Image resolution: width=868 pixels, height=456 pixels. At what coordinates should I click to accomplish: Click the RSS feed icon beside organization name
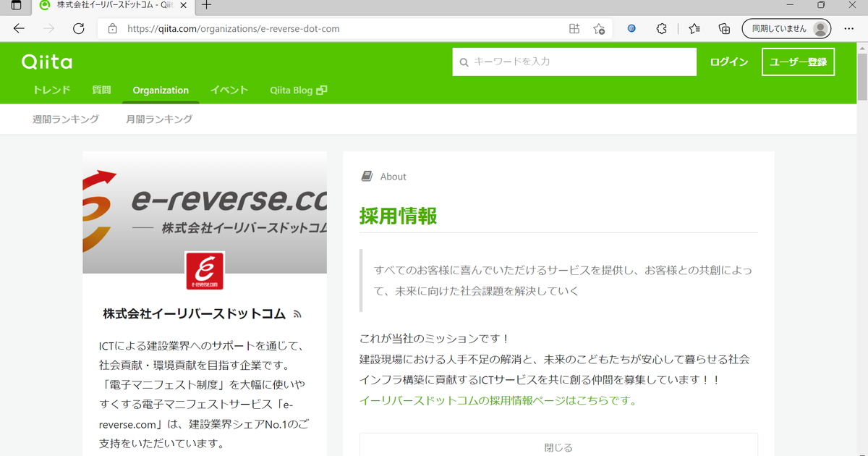(297, 315)
